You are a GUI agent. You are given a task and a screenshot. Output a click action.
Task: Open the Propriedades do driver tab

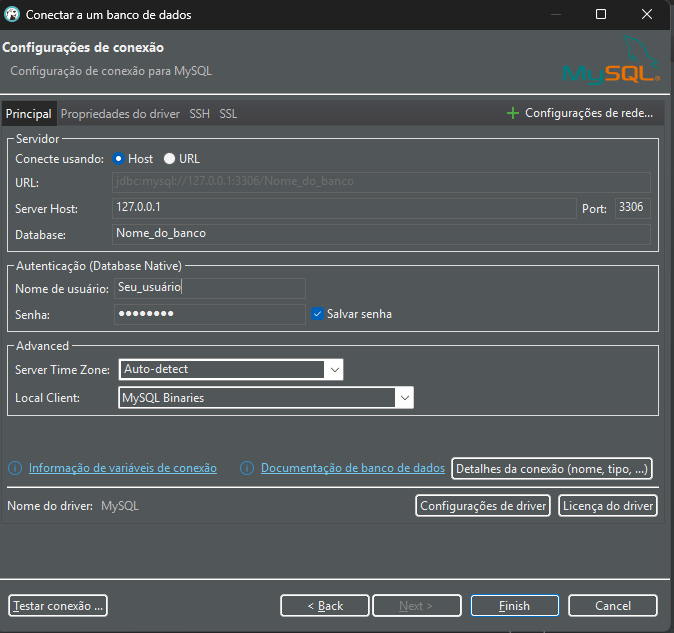pyautogui.click(x=120, y=114)
